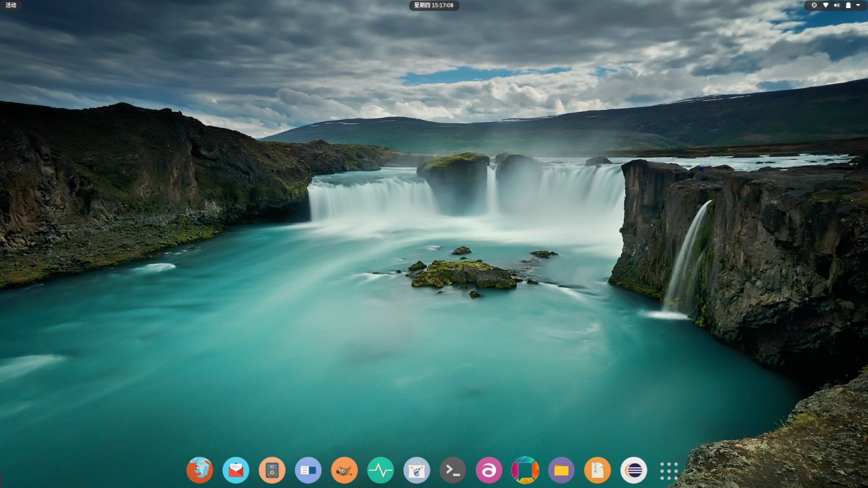Launch Eclipse IDE from the dock
Screen dimensions: 868x488
coord(634,470)
